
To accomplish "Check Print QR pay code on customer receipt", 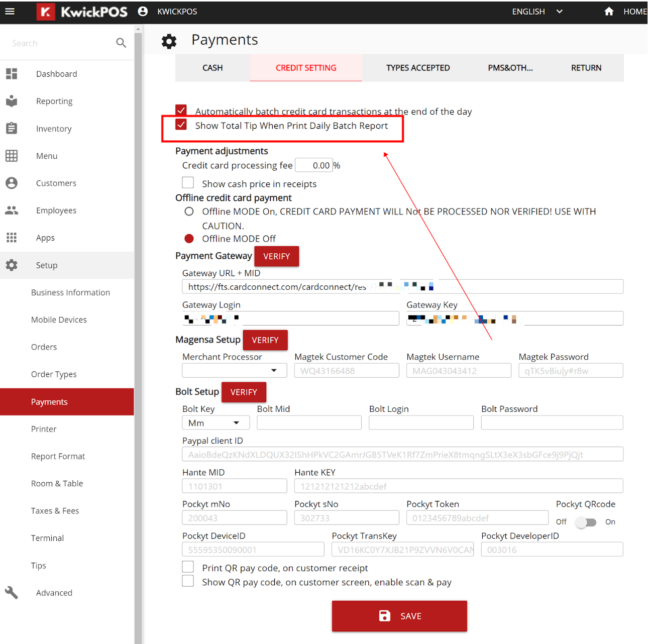I will [188, 567].
